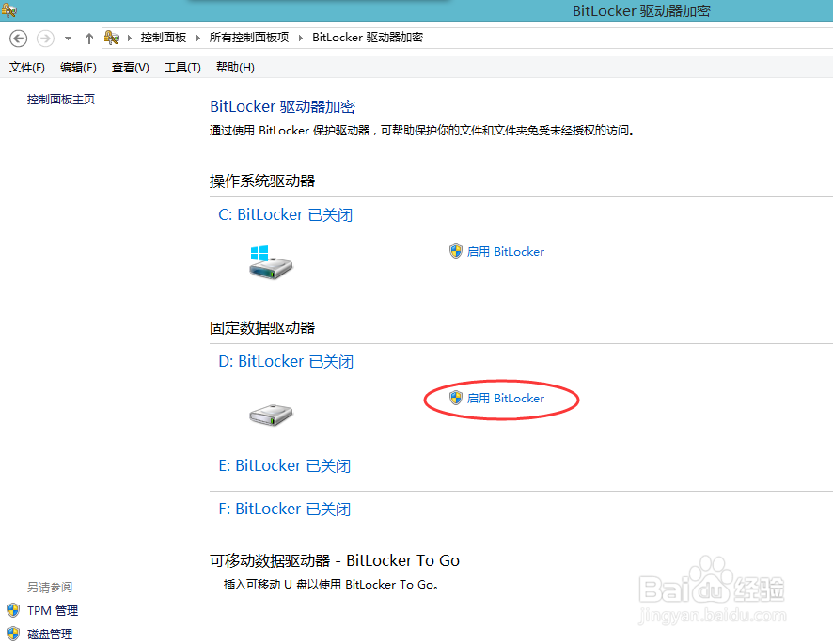This screenshot has width=833, height=644.
Task: Select 所有控制面板项 in the breadcrumb
Action: [248, 38]
